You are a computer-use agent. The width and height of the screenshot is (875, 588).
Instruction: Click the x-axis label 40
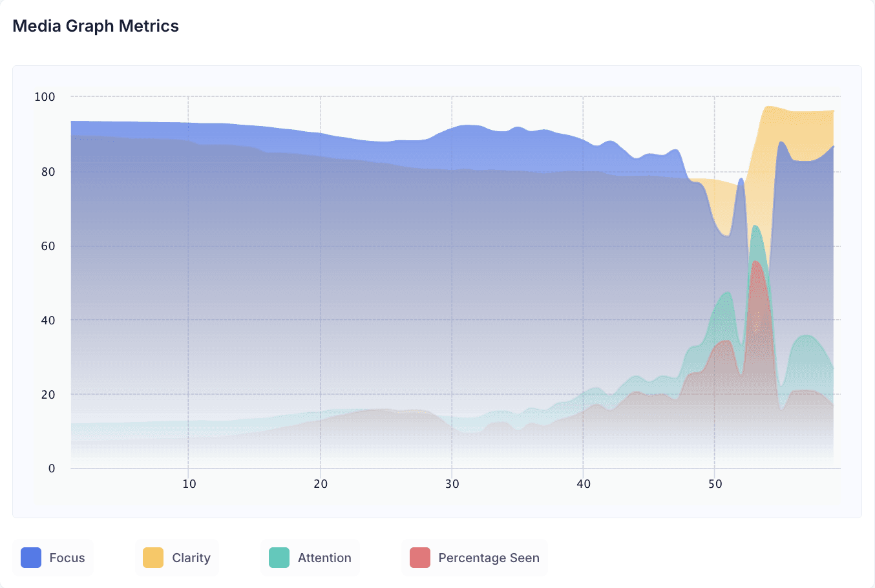(x=584, y=484)
